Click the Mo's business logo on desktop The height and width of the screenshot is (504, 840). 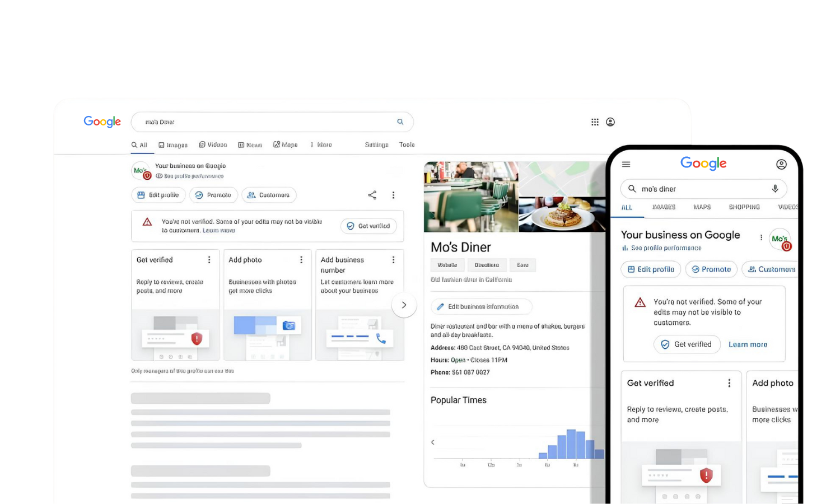click(x=141, y=170)
